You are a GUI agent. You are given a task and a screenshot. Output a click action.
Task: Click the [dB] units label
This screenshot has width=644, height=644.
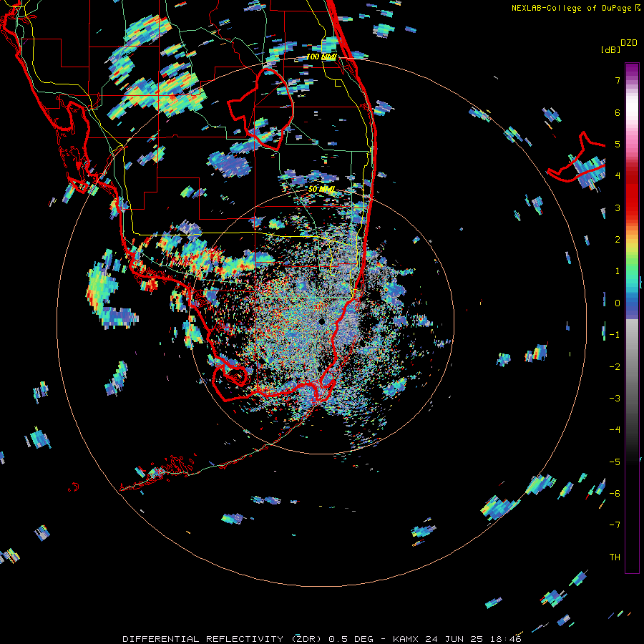pos(611,50)
